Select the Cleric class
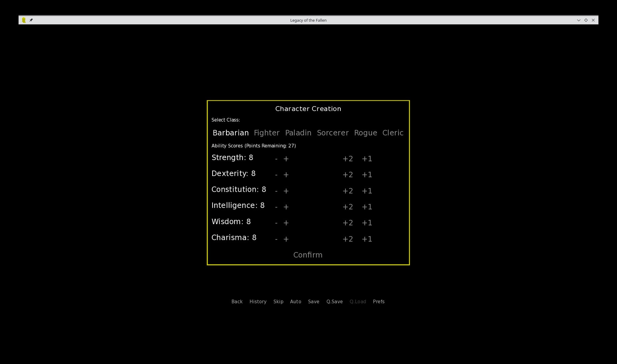 coord(392,132)
